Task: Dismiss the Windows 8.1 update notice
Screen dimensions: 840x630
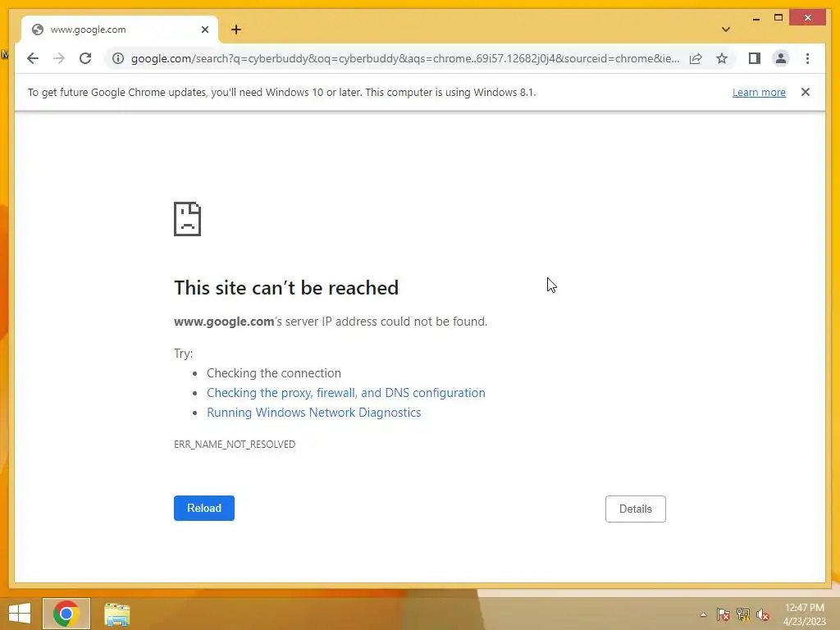Action: coord(805,92)
